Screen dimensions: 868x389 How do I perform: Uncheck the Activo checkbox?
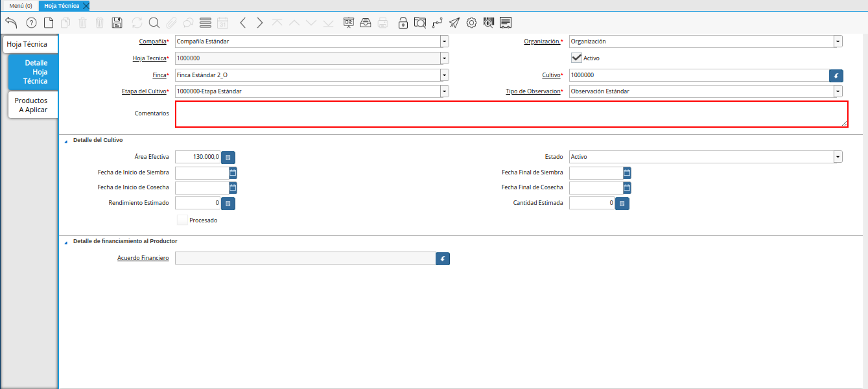(576, 58)
